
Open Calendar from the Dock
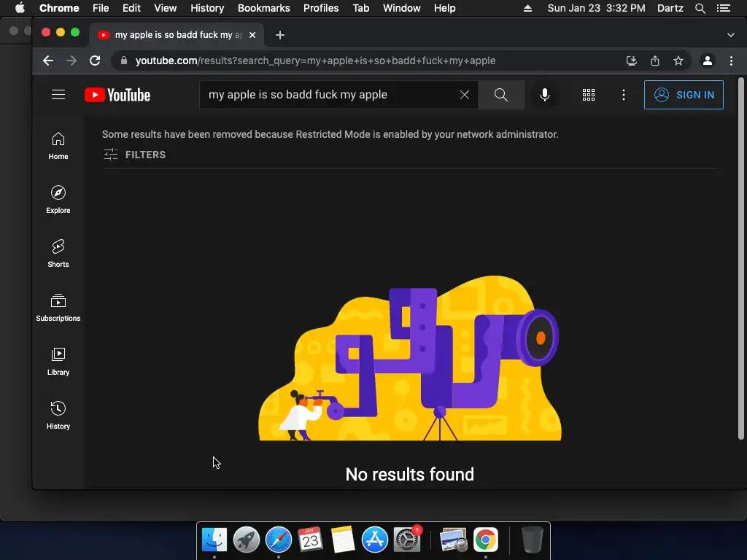pyautogui.click(x=310, y=539)
